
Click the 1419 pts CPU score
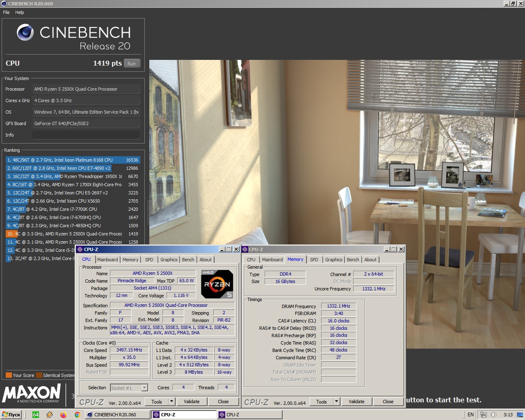[107, 63]
